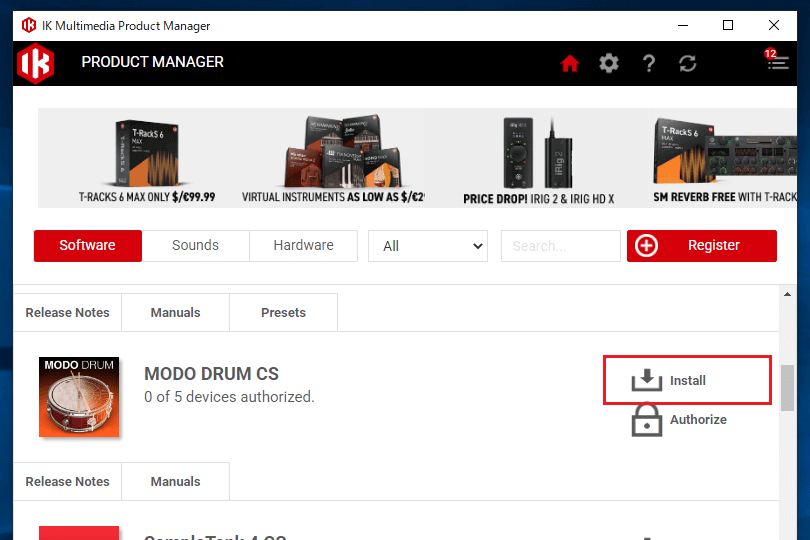The image size is (810, 540).
Task: Click the MODO DRUM product thumbnail
Action: (79, 397)
